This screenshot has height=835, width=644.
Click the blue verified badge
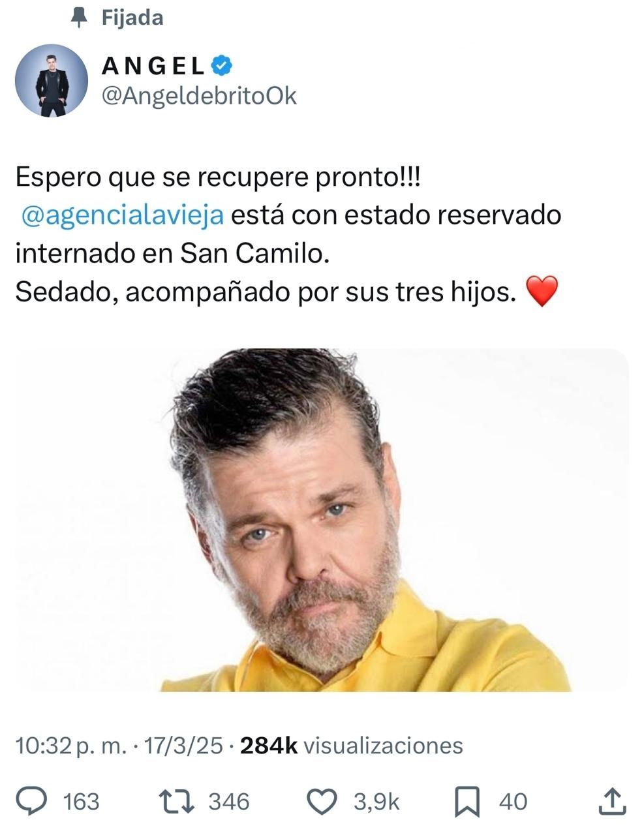(222, 65)
